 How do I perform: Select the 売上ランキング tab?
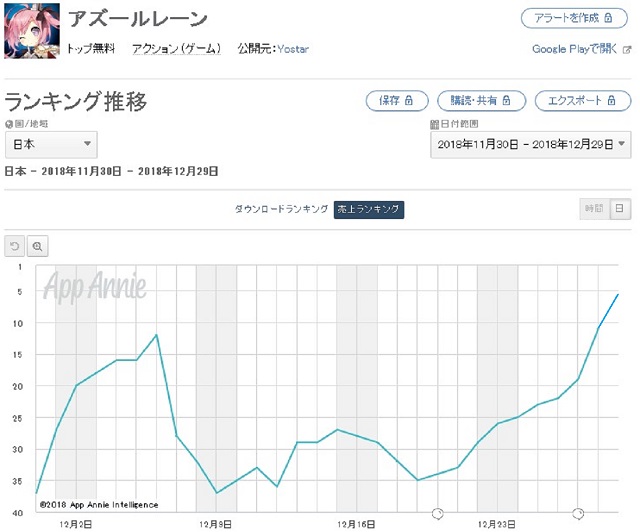tap(369, 209)
